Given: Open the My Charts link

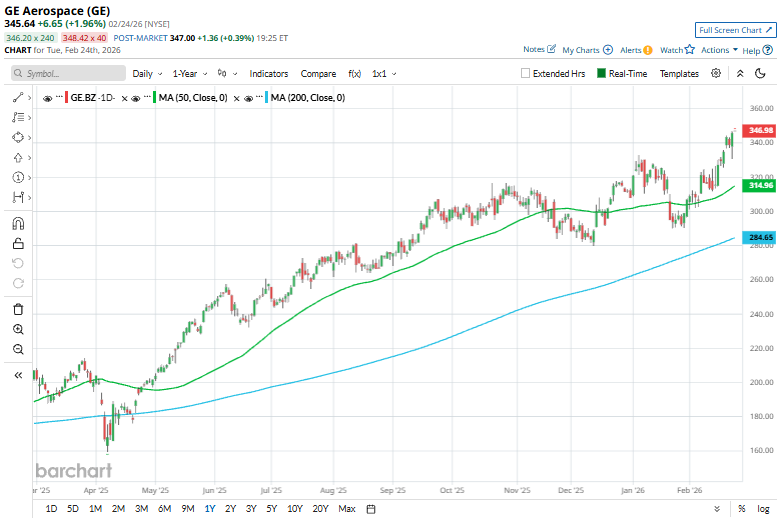Looking at the screenshot, I should 587,49.
